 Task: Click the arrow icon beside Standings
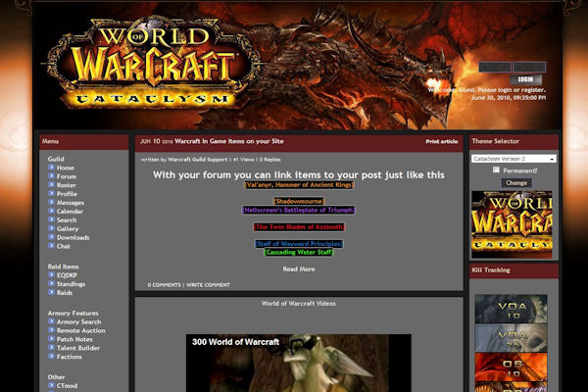click(51, 283)
